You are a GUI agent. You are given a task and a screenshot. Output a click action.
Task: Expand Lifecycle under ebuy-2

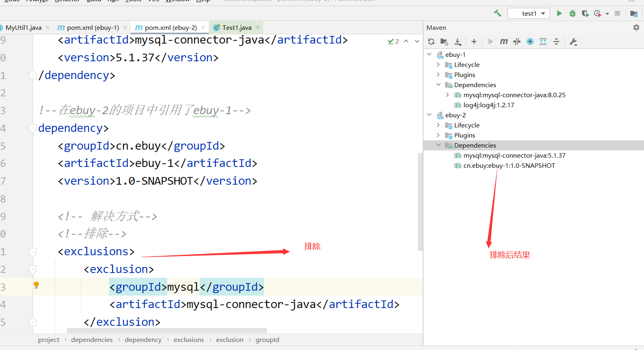(x=438, y=125)
